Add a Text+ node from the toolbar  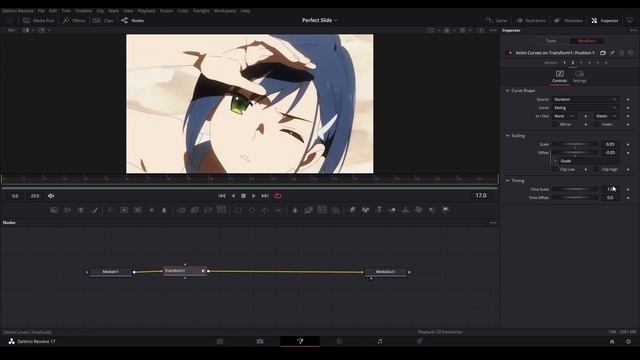[81, 210]
